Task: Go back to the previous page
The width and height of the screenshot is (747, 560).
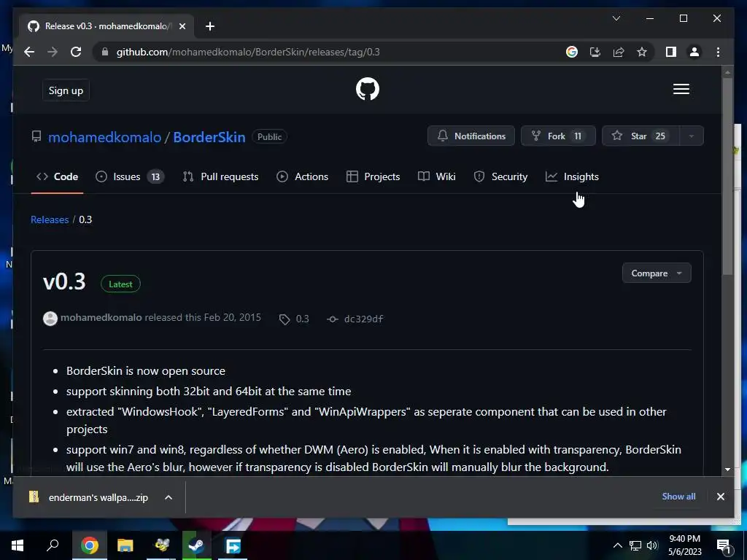Action: click(x=29, y=52)
